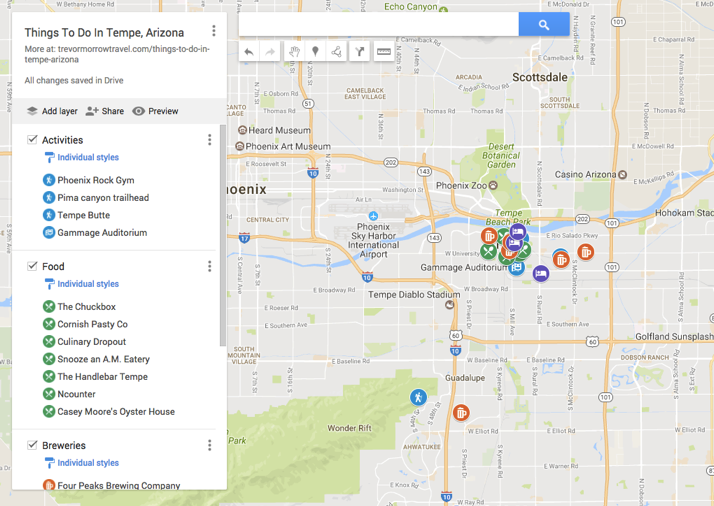
Task: Click the Cornish Pasty Co list icon
Action: click(x=49, y=324)
